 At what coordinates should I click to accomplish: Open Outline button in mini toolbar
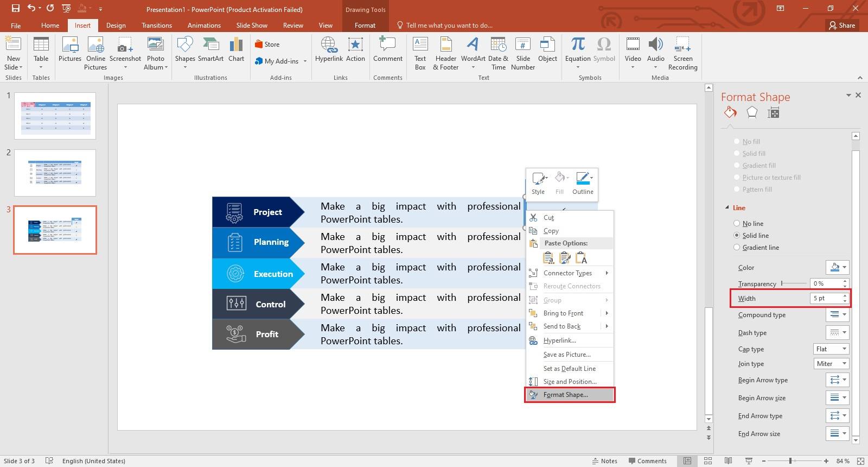tap(583, 183)
